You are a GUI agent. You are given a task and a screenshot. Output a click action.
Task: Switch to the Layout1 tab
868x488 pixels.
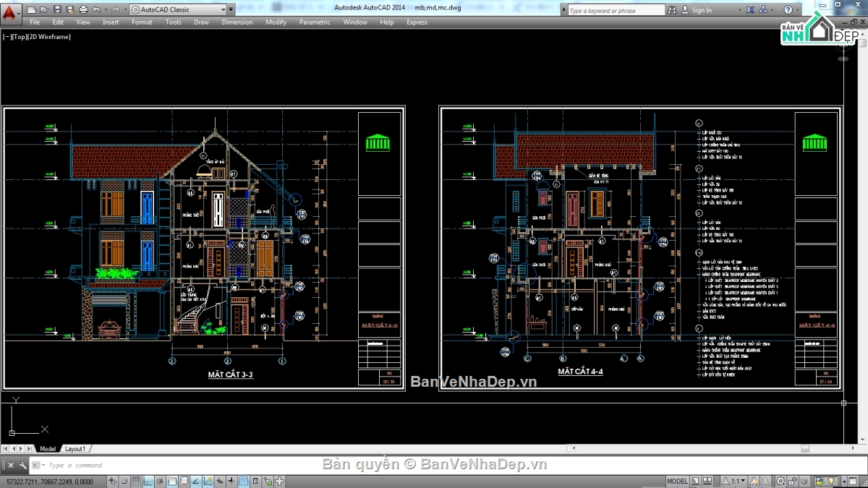click(75, 449)
